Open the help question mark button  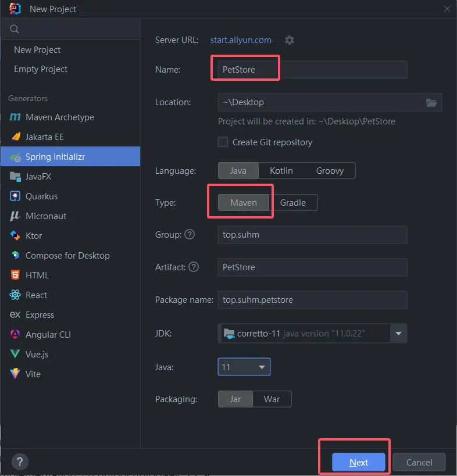pos(20,462)
